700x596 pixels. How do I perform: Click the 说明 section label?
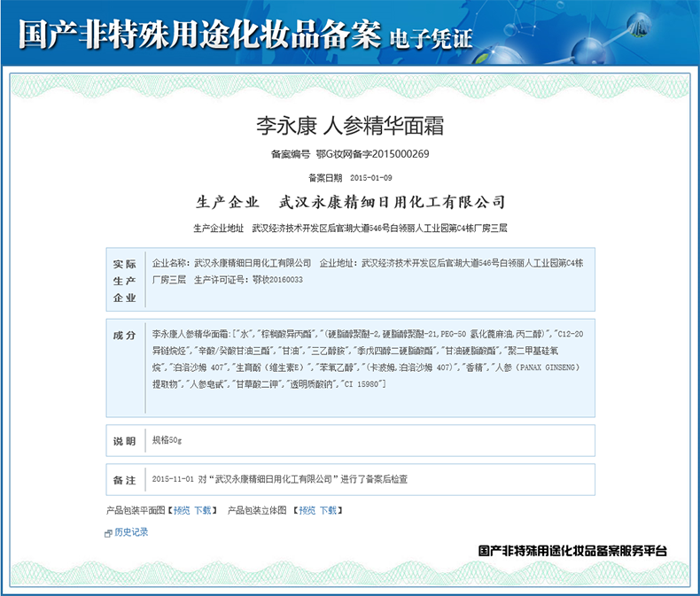(125, 441)
